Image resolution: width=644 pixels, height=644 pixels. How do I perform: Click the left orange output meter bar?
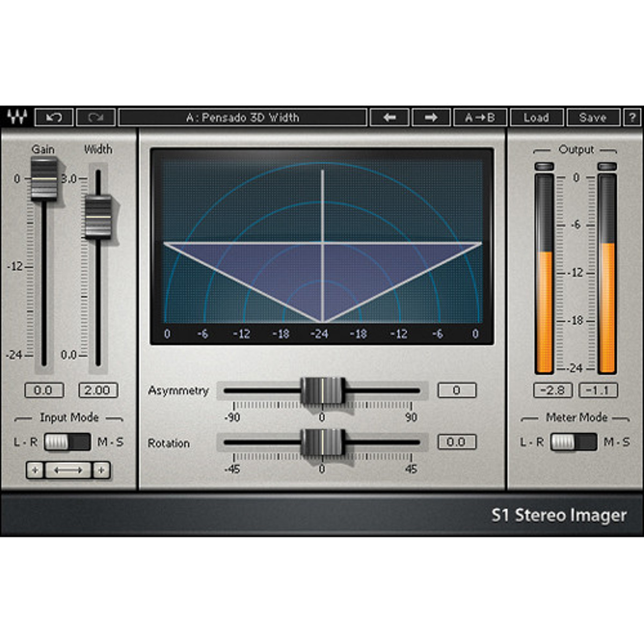(544, 312)
